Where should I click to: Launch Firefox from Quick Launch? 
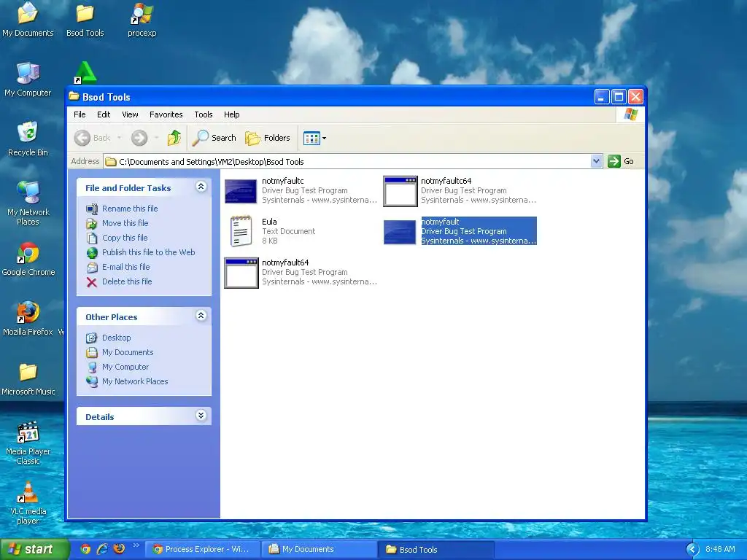(x=119, y=549)
